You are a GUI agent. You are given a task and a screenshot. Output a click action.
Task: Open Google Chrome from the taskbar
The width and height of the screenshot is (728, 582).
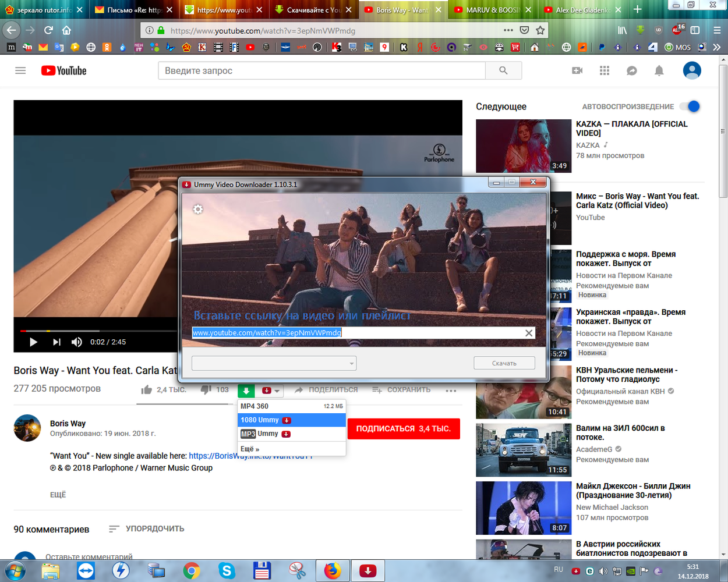point(191,571)
